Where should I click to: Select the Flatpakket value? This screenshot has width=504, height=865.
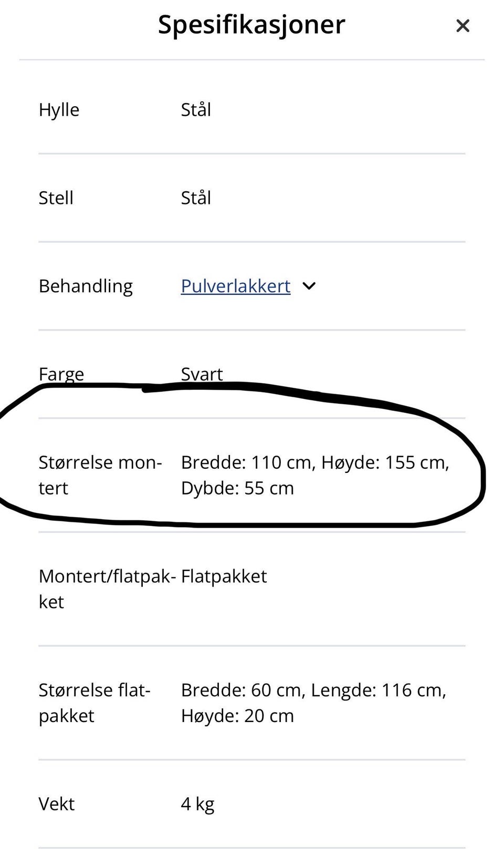224,576
